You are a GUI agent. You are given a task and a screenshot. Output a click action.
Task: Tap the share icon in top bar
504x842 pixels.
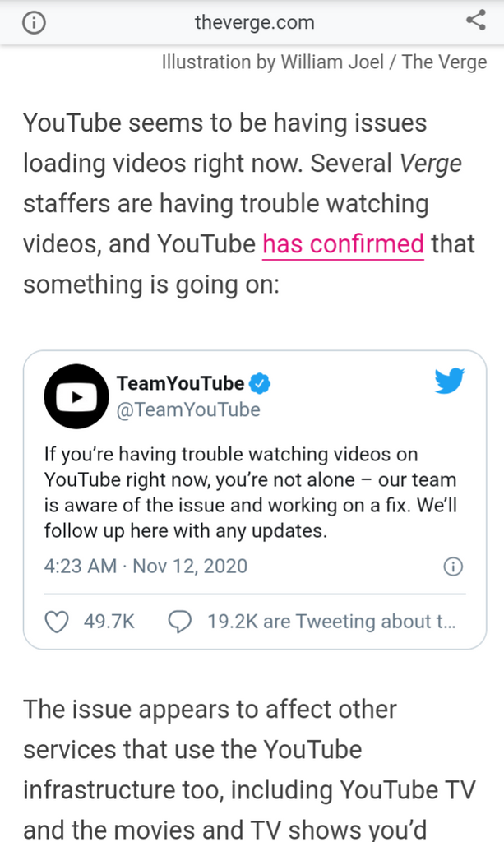[475, 21]
